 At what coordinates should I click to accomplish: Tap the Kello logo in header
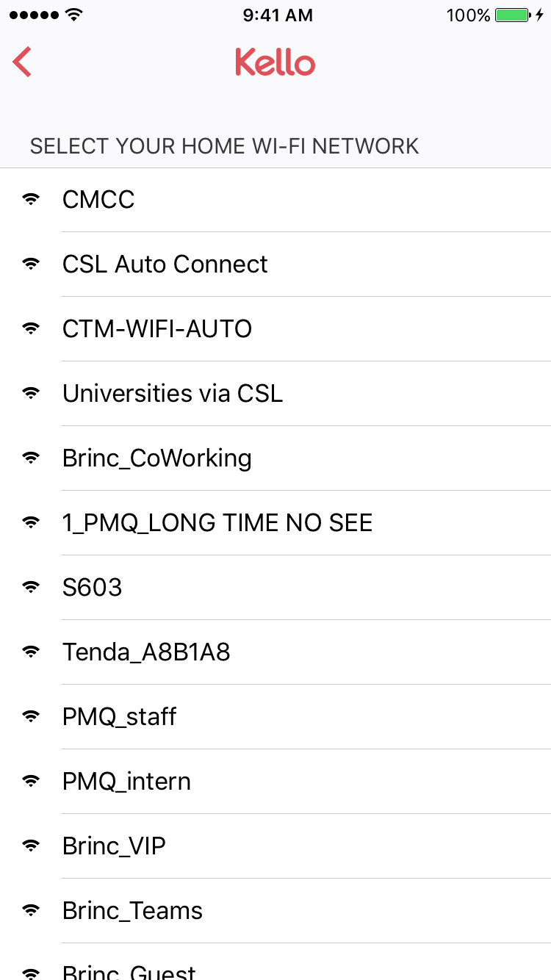[x=275, y=62]
